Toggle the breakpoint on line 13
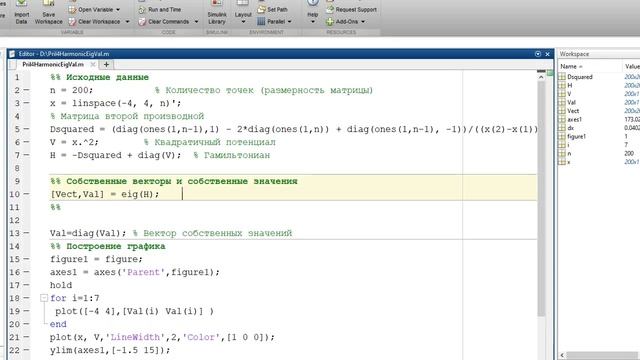Viewport: 640px width, 360px height. point(26,233)
